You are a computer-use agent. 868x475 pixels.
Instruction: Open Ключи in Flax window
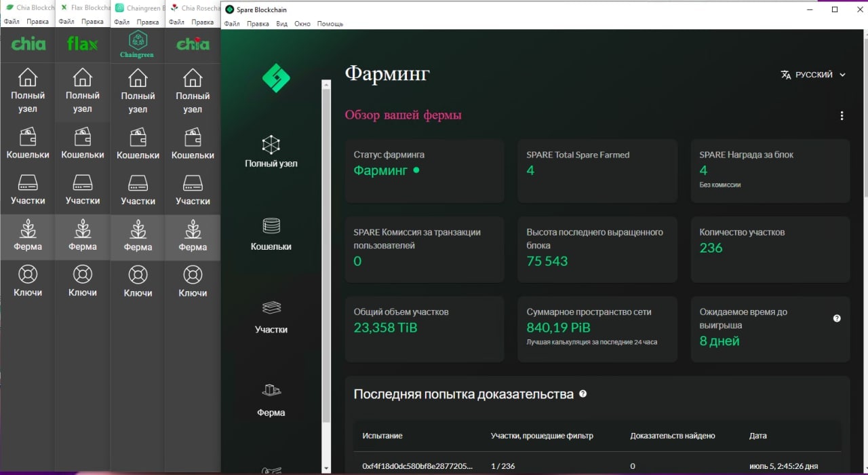tap(83, 282)
